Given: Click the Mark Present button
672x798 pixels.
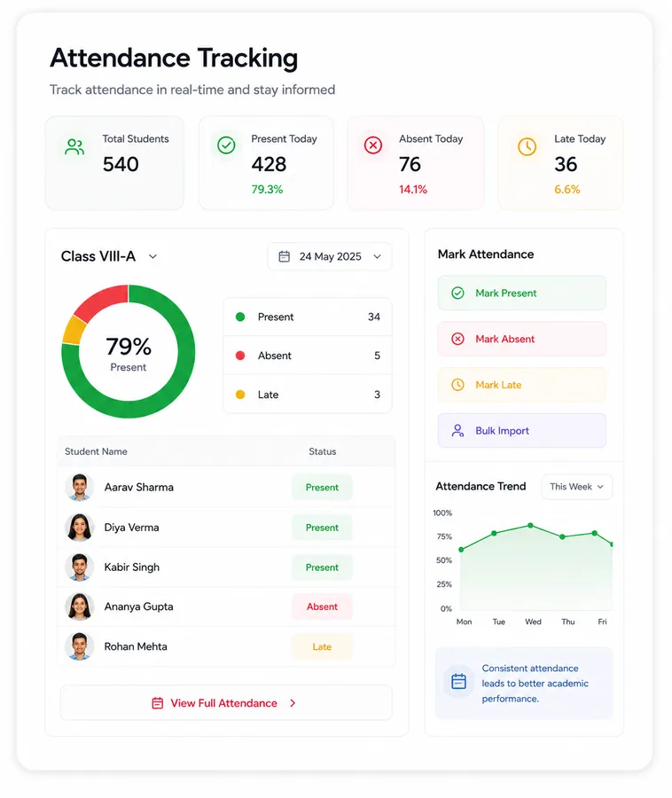Looking at the screenshot, I should tap(522, 293).
